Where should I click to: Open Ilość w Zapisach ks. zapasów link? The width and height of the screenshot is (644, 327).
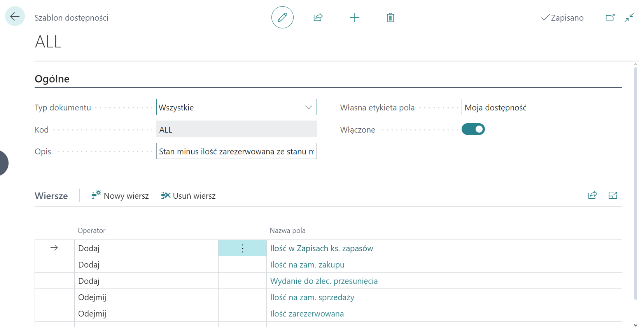(322, 248)
